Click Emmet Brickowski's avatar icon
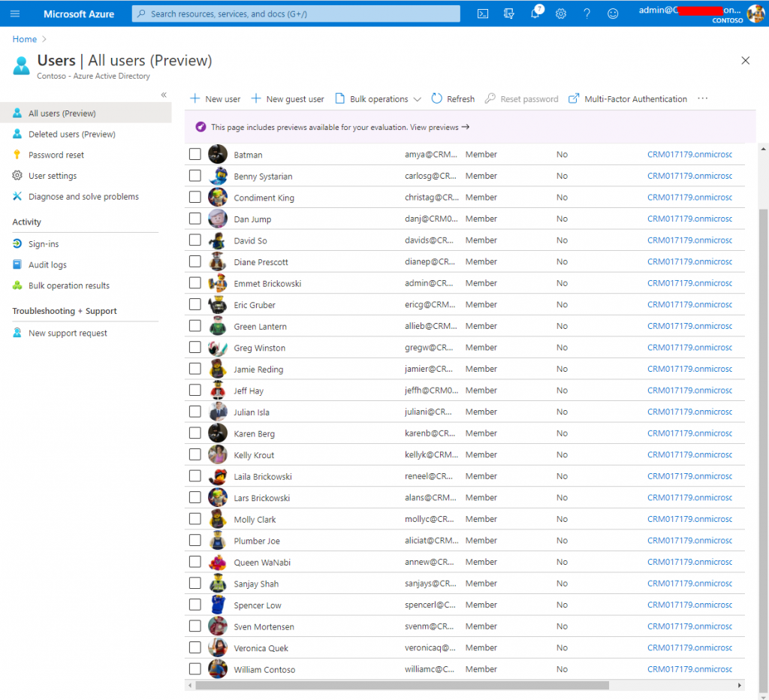The width and height of the screenshot is (769, 700). tap(218, 283)
